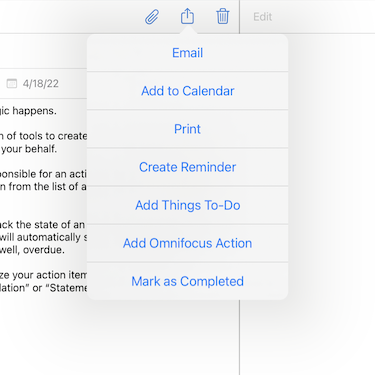This screenshot has height=375, width=375.
Task: Choose Email from the share menu
Action: [187, 53]
